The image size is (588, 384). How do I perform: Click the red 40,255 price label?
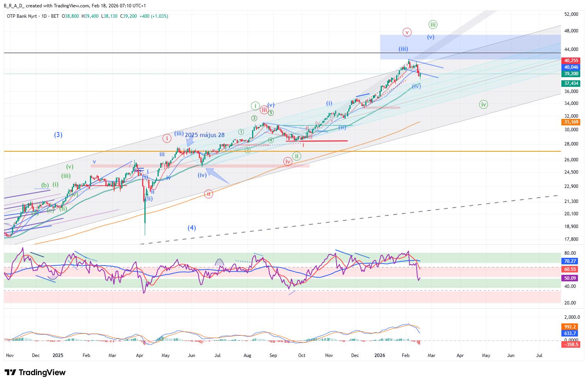[571, 61]
